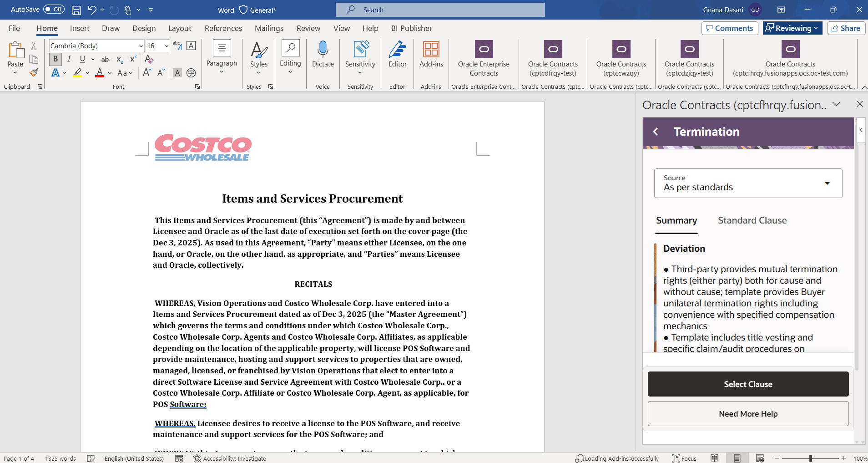Click the Cut scissors icon
The image size is (868, 463).
34,46
